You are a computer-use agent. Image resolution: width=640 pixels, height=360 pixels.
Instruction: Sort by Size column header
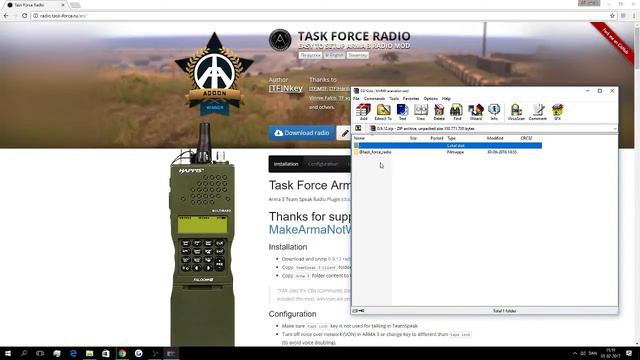click(x=413, y=138)
